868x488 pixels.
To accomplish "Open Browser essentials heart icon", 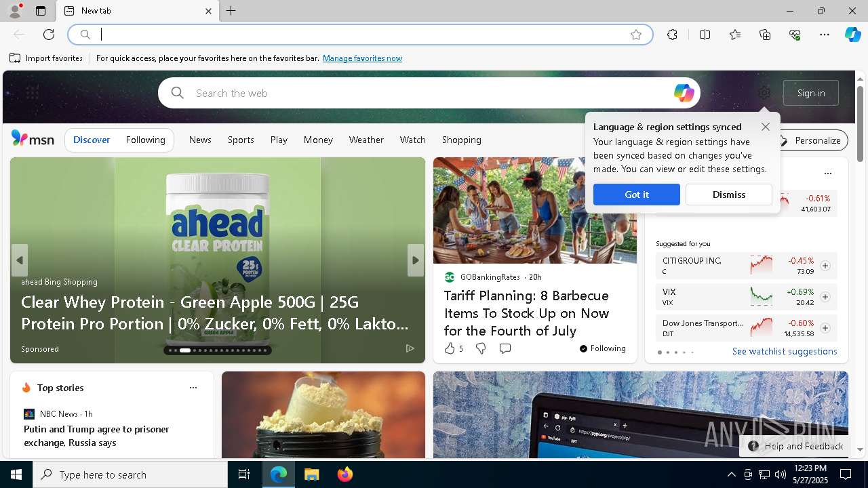I will tap(795, 35).
